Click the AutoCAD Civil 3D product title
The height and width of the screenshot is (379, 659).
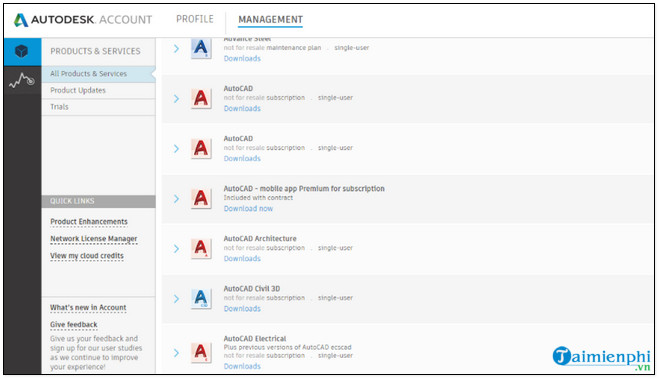pyautogui.click(x=252, y=289)
